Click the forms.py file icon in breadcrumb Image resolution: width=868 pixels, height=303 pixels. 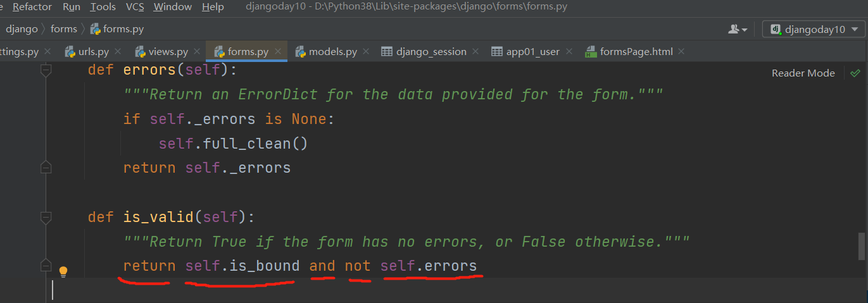[x=96, y=29]
